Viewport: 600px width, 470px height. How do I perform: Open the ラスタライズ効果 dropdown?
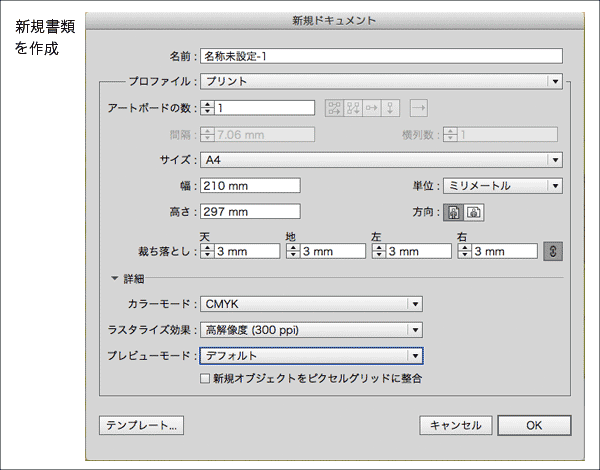tap(311, 330)
